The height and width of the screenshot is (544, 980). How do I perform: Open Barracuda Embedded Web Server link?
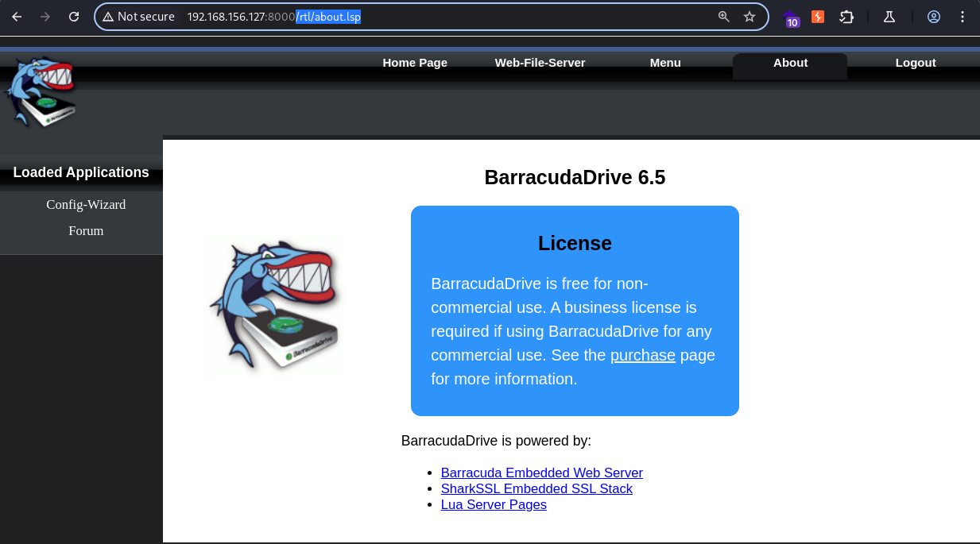[x=542, y=473]
